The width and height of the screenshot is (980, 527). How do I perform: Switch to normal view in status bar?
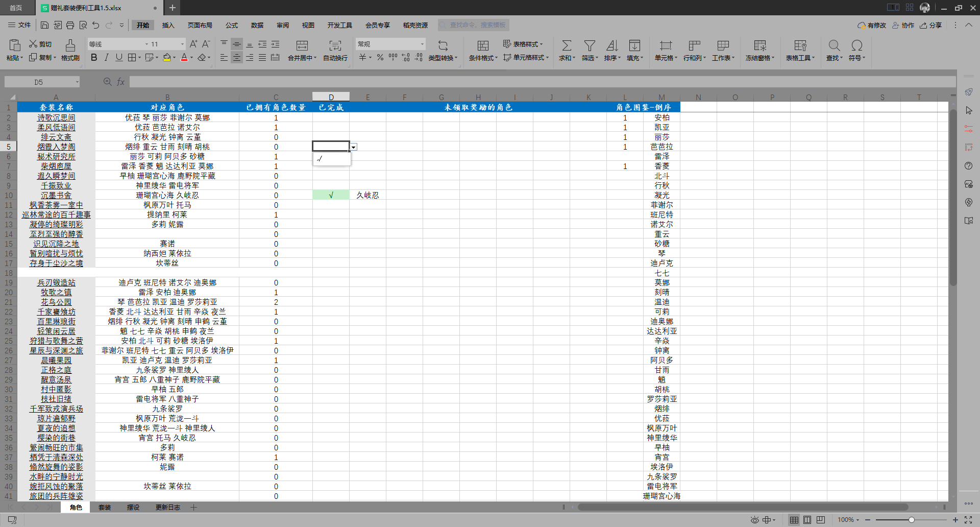point(794,520)
